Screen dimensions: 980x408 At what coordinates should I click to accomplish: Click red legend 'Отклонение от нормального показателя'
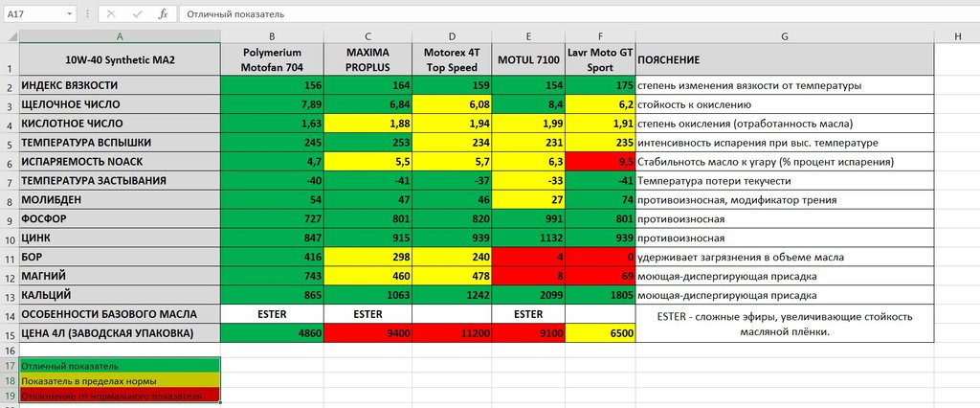(x=120, y=396)
